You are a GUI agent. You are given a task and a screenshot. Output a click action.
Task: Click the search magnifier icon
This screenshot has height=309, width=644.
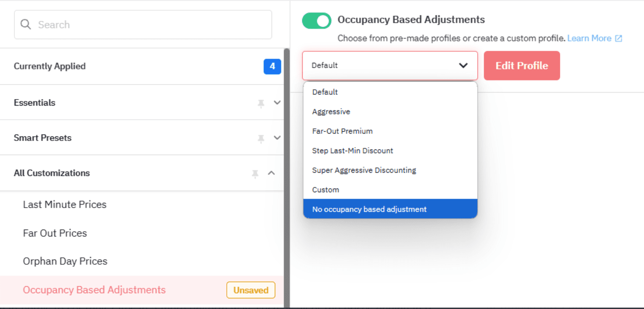[x=26, y=24]
